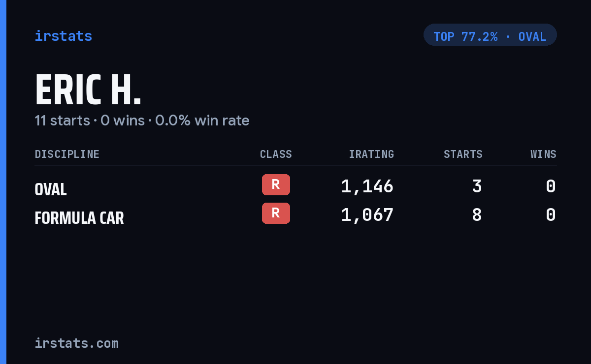This screenshot has width=591, height=364.
Task: Sort by the WINS column header
Action: tap(543, 154)
